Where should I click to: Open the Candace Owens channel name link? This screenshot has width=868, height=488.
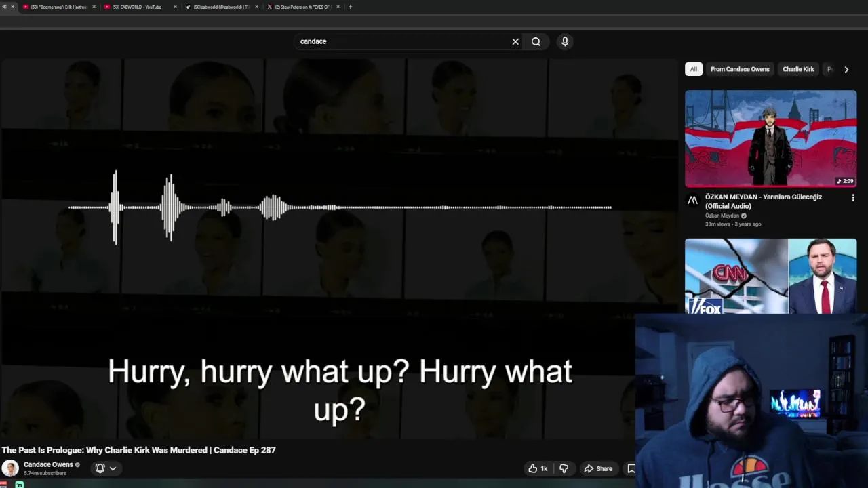[48, 464]
